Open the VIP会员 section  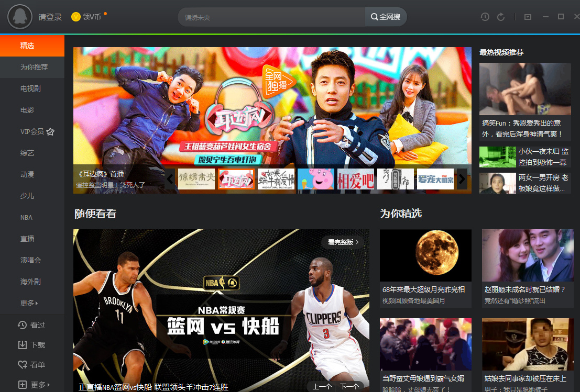32,131
